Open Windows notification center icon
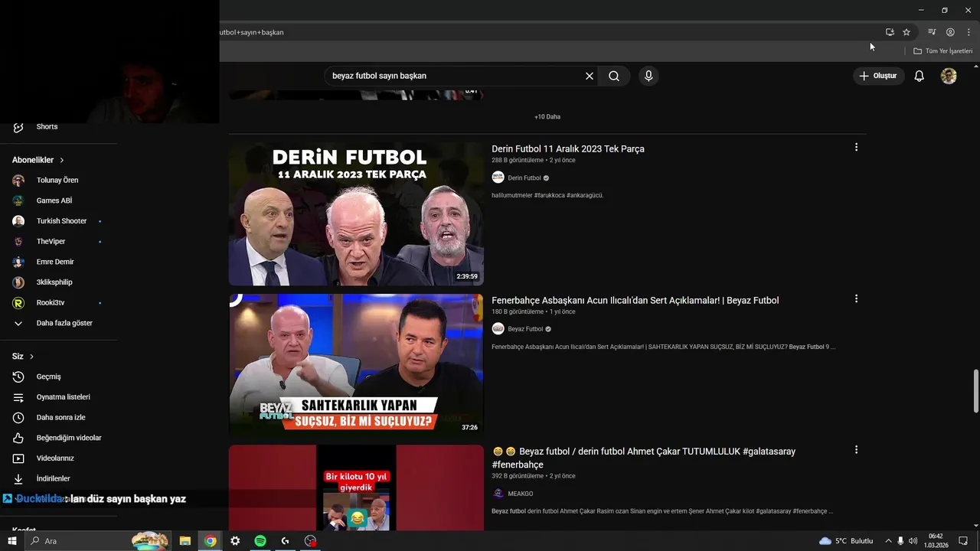The image size is (980, 551). [x=964, y=541]
